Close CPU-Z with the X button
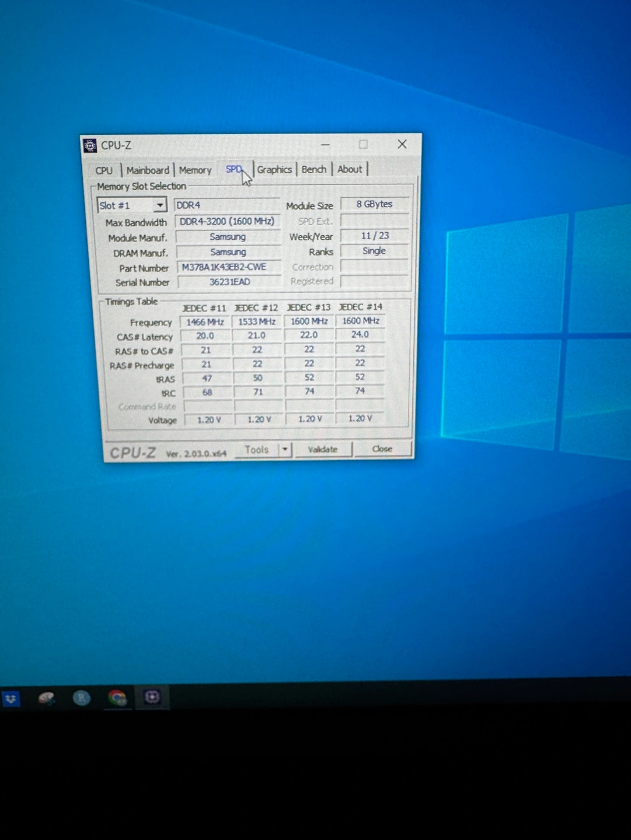631x840 pixels. (402, 144)
